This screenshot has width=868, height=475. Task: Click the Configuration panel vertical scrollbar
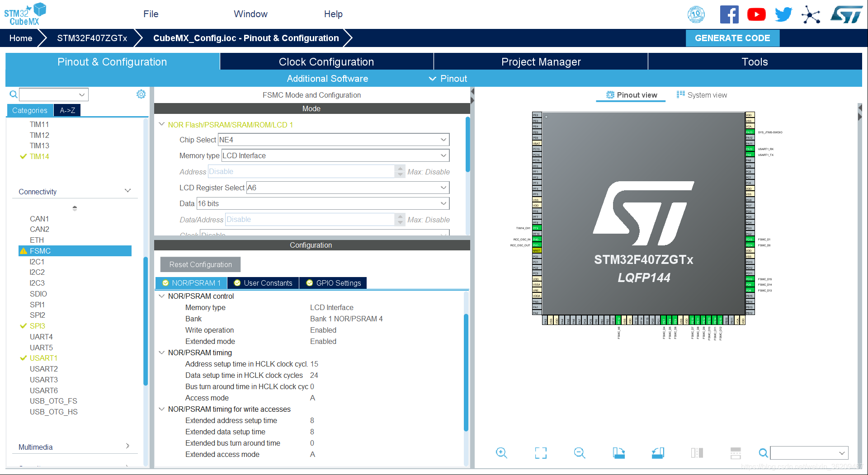pyautogui.click(x=466, y=372)
